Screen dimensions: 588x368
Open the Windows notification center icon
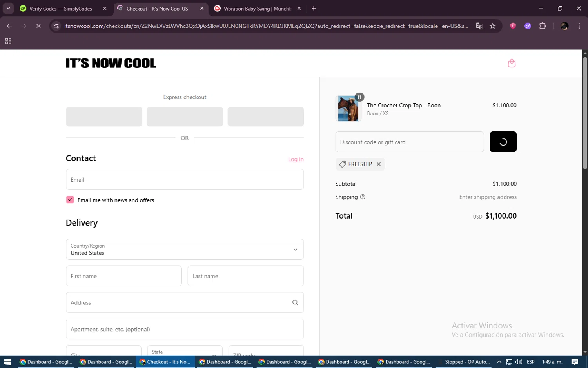click(575, 362)
